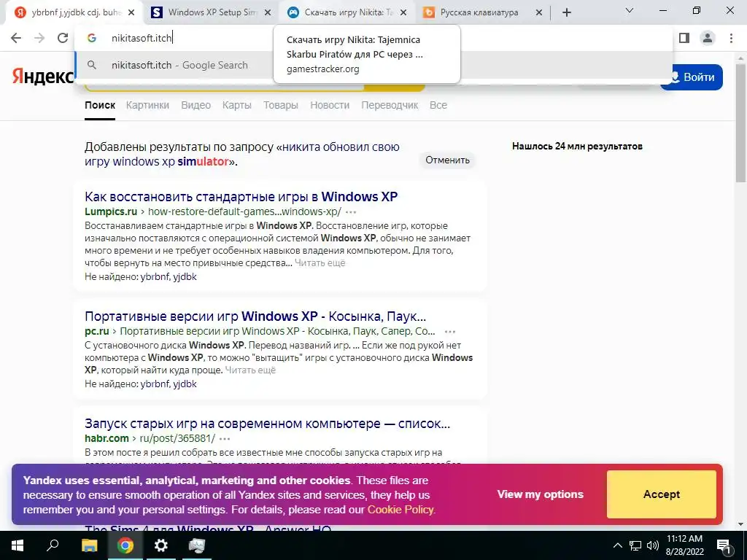Open the Переводчик category
The height and width of the screenshot is (560, 747).
point(390,105)
